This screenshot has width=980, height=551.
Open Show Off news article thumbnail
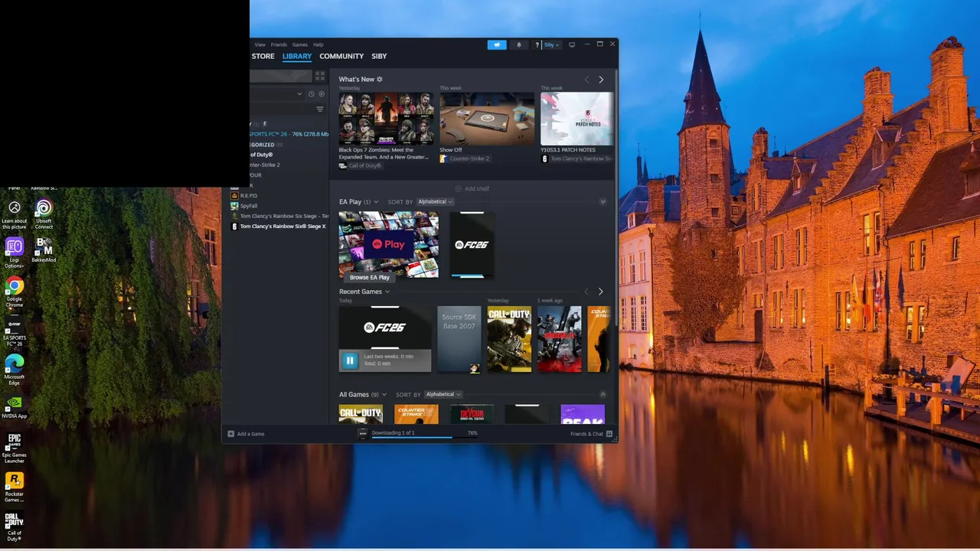point(487,119)
